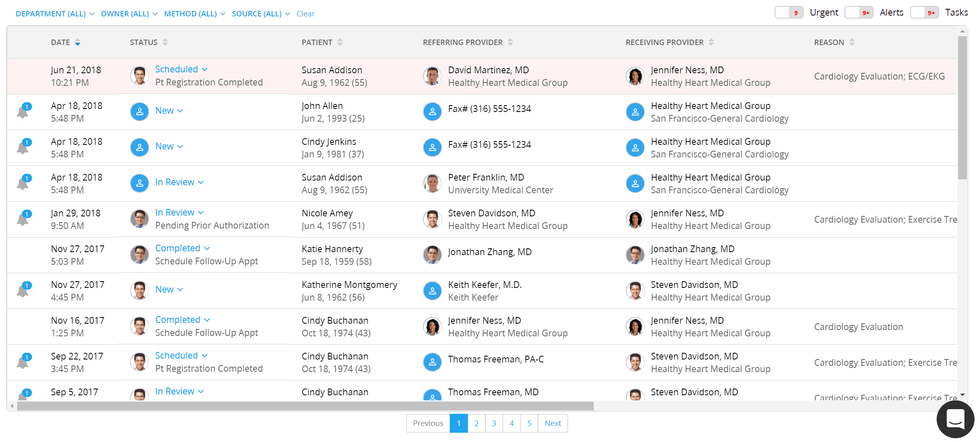This screenshot has width=980, height=442.
Task: Open the chat support widget icon
Action: [x=955, y=419]
